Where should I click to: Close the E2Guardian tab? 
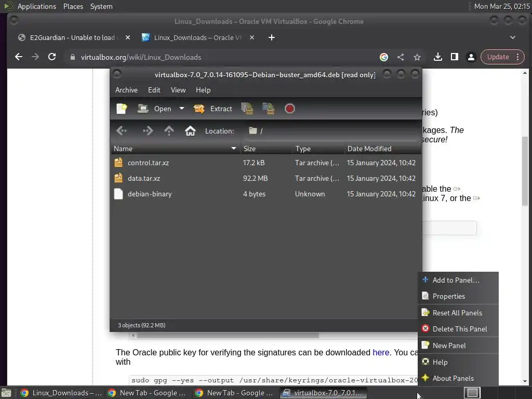(128, 37)
